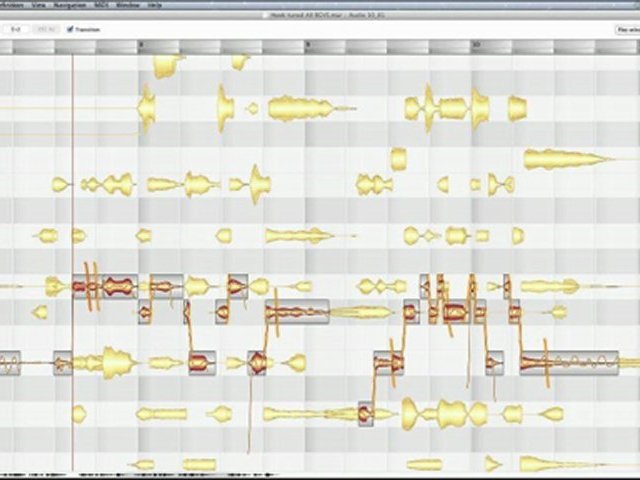Viewport: 640px width, 480px height.
Task: Select the small square yellow blob before bar 10
Action: tap(398, 158)
